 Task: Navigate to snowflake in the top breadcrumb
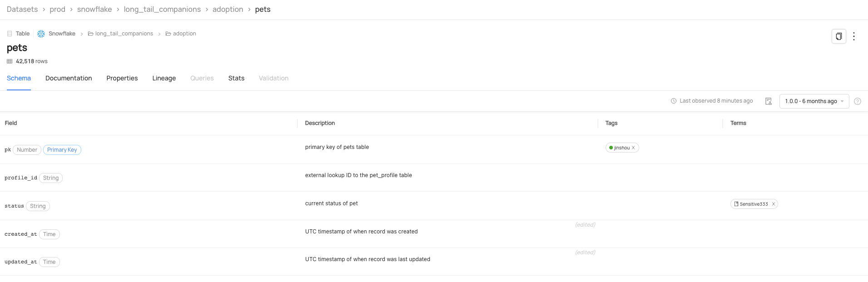point(94,9)
